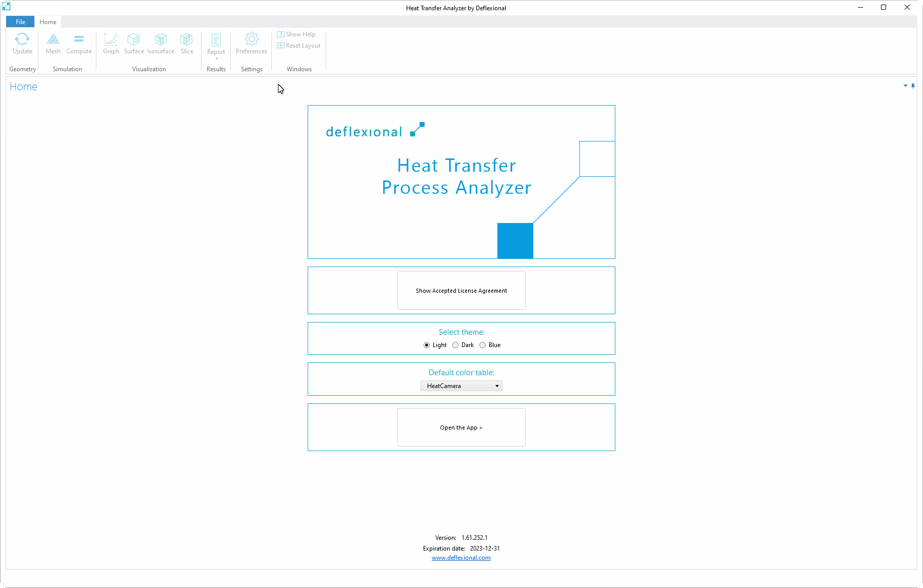Image resolution: width=923 pixels, height=588 pixels.
Task: Select the Isosurface visualization tool
Action: click(160, 44)
